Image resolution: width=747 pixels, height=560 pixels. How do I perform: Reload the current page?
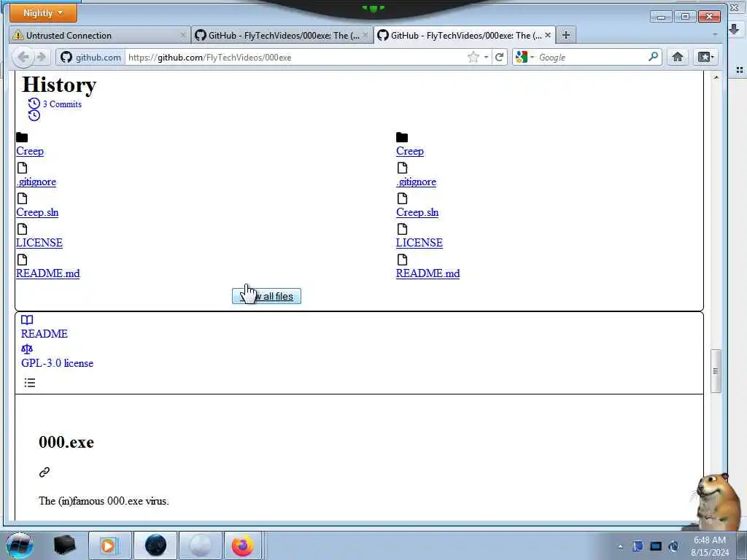coord(499,57)
